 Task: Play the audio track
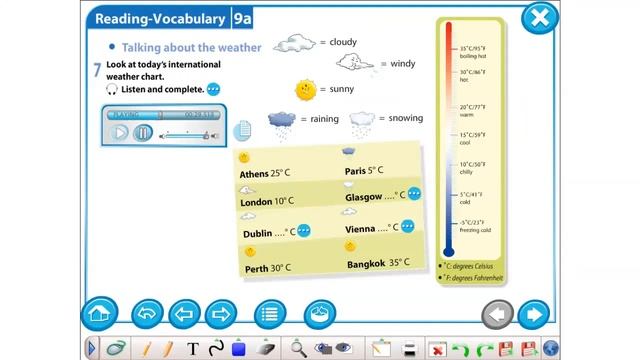(120, 133)
